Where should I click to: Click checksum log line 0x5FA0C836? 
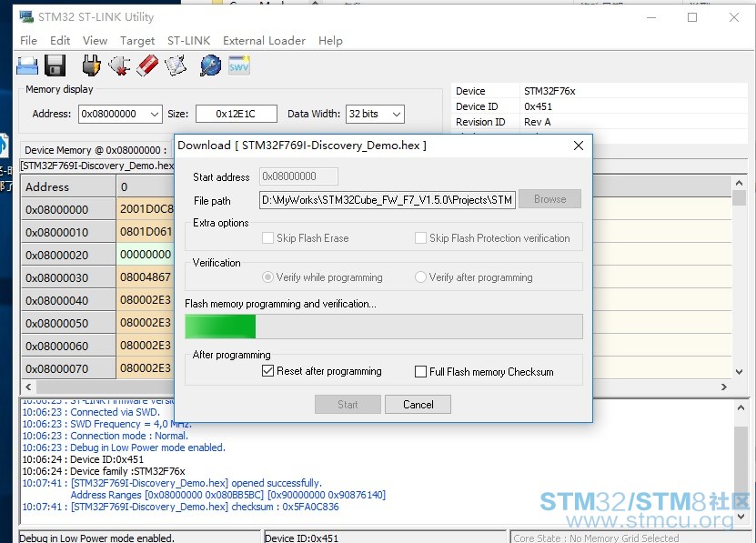180,507
